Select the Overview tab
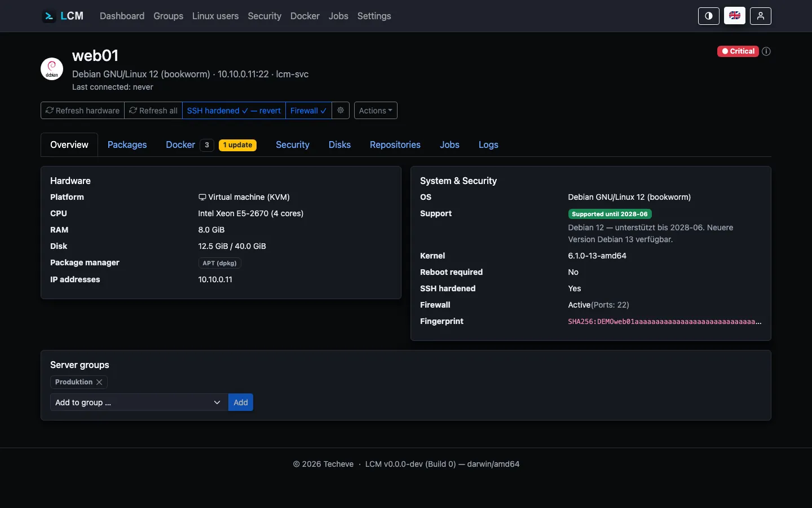The height and width of the screenshot is (508, 812). tap(69, 144)
